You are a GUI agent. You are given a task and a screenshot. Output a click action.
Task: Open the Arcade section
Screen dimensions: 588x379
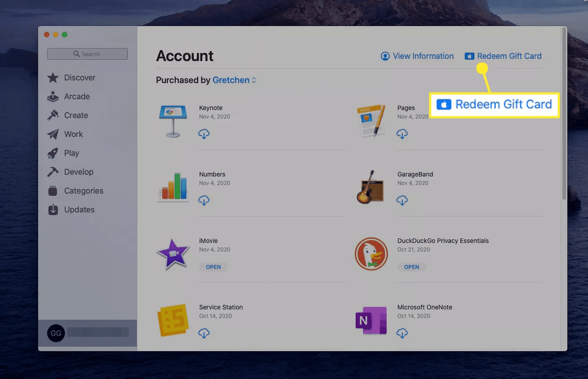(77, 96)
